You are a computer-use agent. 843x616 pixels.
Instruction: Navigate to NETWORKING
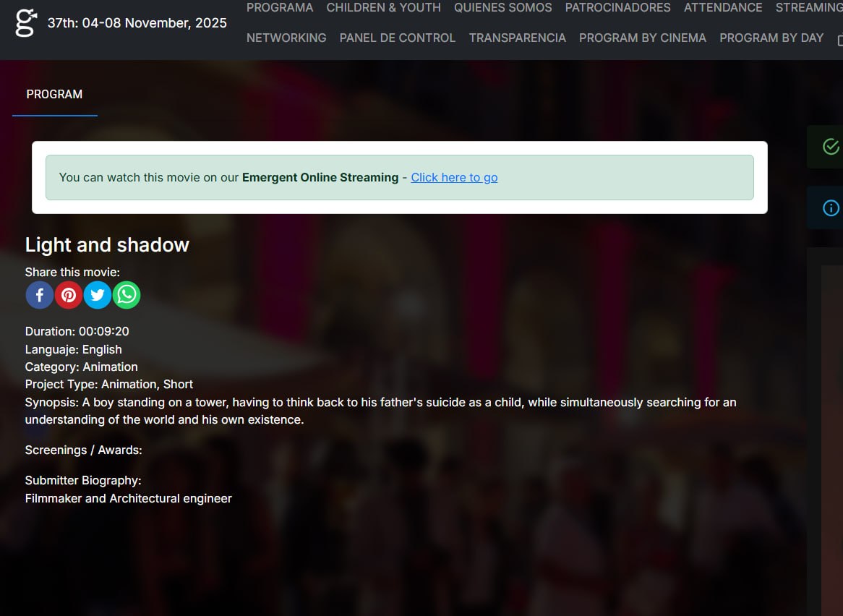286,38
